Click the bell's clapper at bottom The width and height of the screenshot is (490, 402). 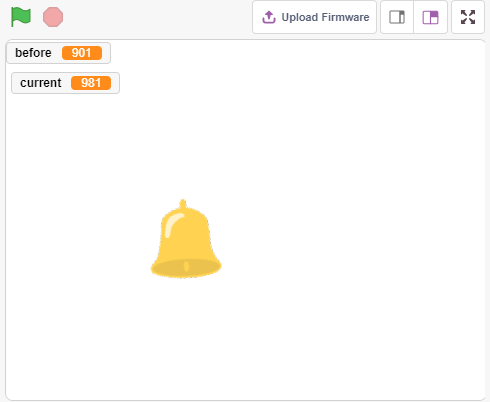pyautogui.click(x=186, y=266)
